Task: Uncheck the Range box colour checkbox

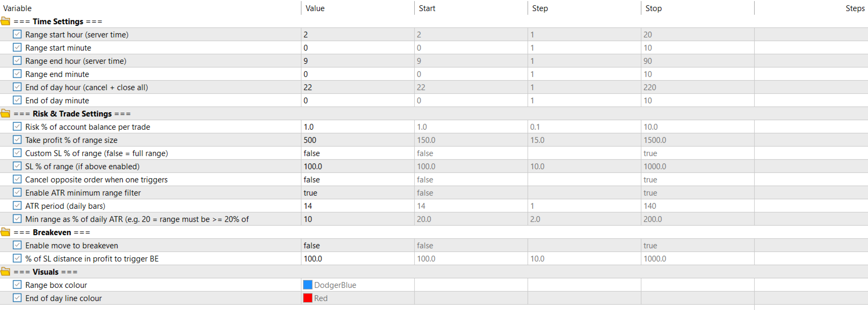Action: pos(17,285)
